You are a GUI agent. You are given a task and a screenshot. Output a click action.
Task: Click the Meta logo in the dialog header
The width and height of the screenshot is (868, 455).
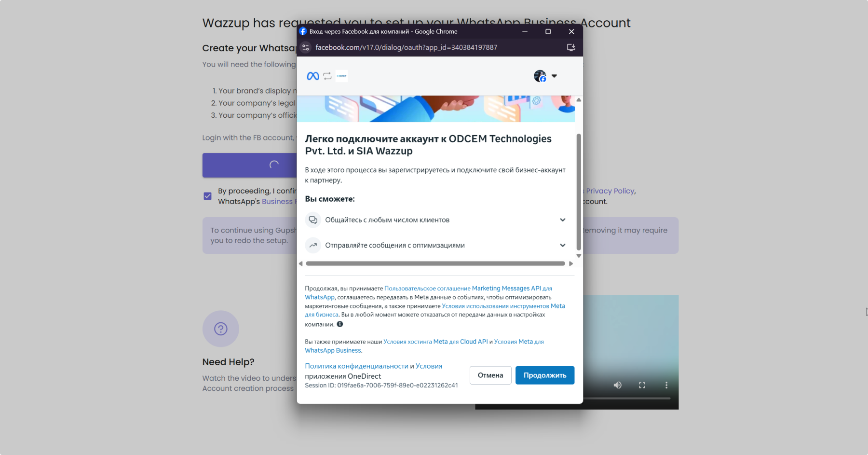click(313, 76)
